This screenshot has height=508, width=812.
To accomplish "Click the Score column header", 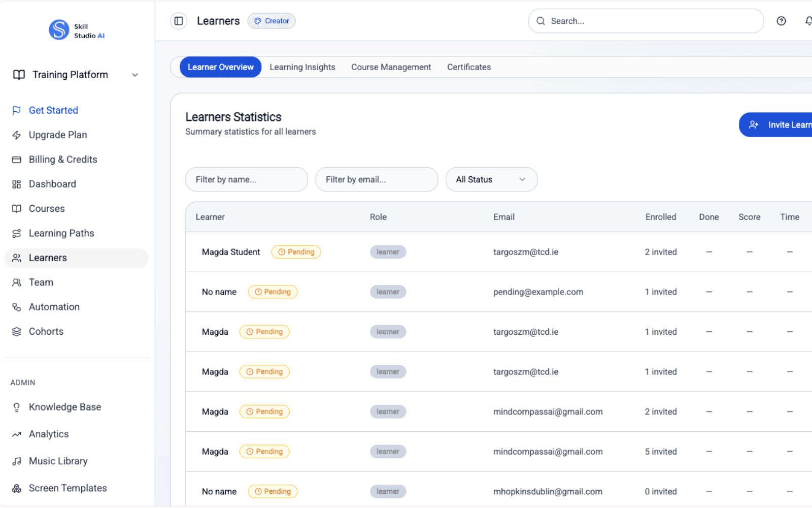I will point(749,217).
